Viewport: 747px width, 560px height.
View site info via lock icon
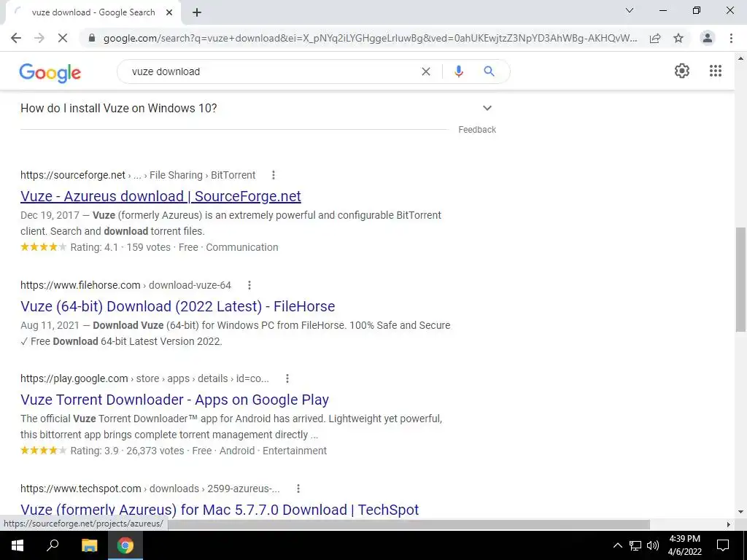(92, 38)
